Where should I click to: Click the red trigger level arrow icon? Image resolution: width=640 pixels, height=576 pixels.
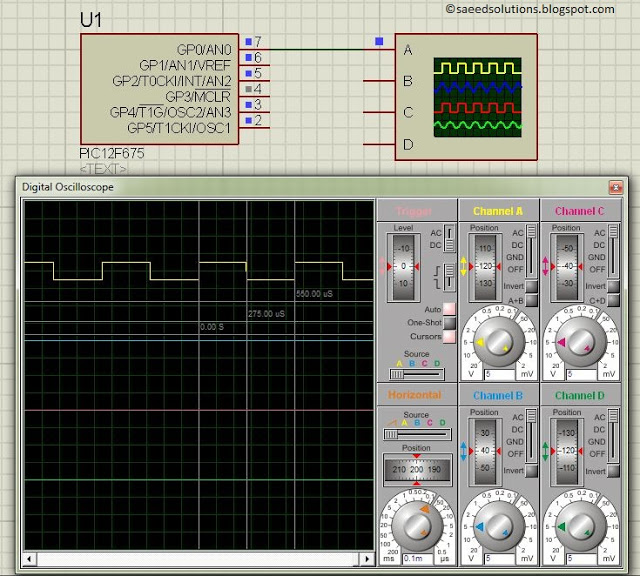pyautogui.click(x=382, y=266)
